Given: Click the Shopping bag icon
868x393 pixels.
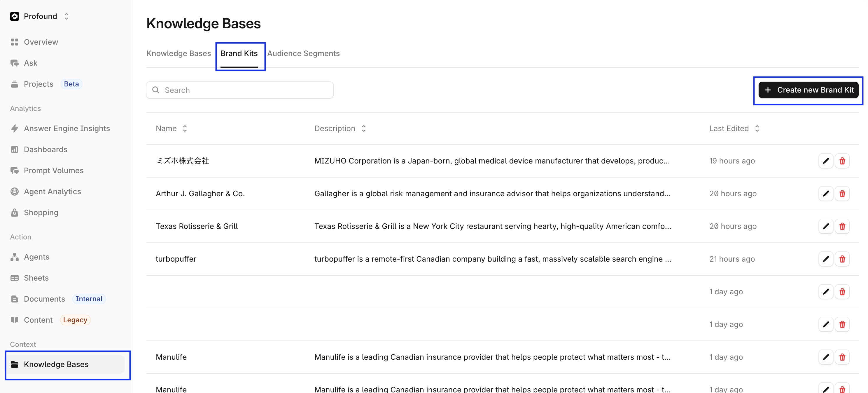Looking at the screenshot, I should pyautogui.click(x=15, y=213).
